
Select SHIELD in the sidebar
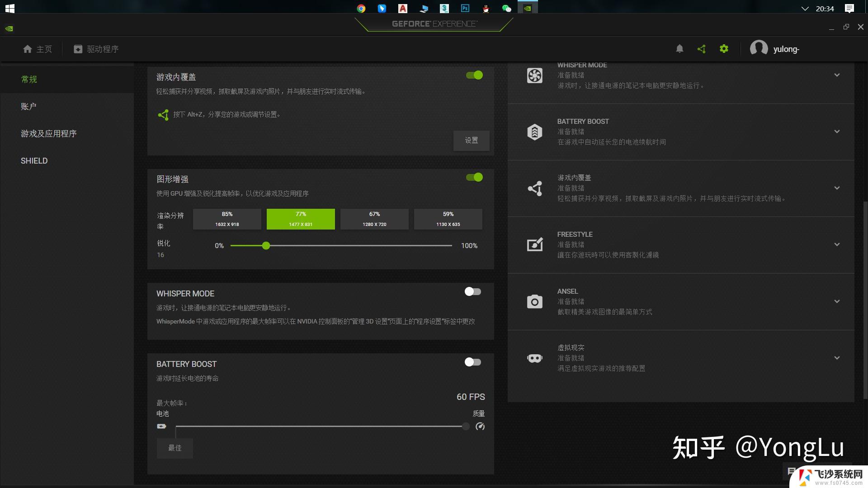coord(67,161)
